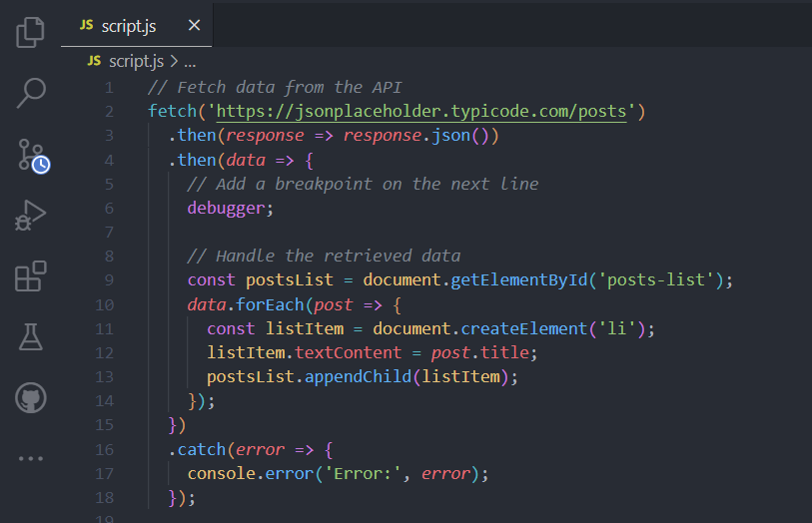Click closing brace on line 14
Screen dimensions: 812x523
(x=192, y=401)
